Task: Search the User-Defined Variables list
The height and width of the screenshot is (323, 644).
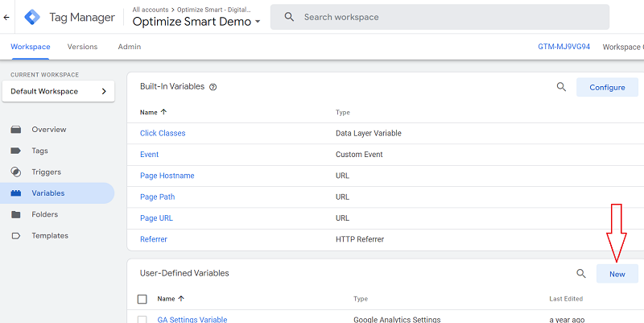Action: 580,273
